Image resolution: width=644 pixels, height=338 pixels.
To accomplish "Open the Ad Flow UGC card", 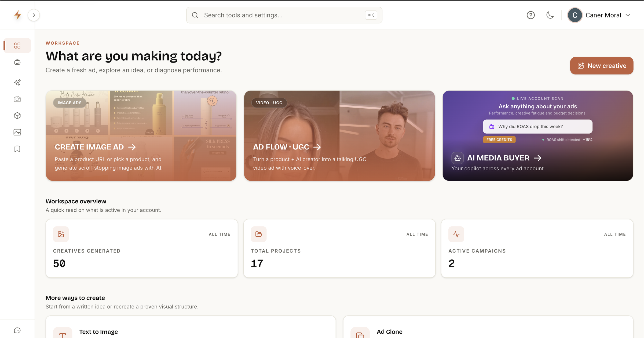I will [339, 136].
